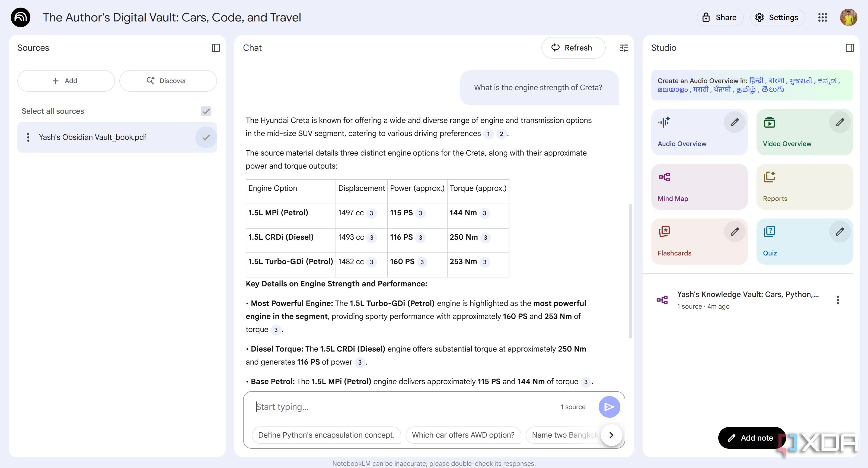Generate an Audio Overview
Screen dimensions: 868x468
point(699,132)
